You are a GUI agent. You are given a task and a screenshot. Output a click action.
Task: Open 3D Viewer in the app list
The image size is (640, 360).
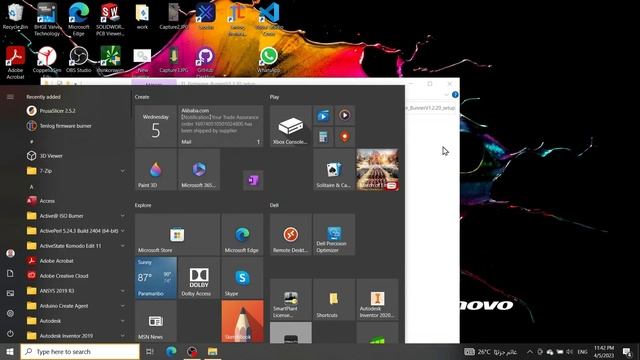click(76, 156)
